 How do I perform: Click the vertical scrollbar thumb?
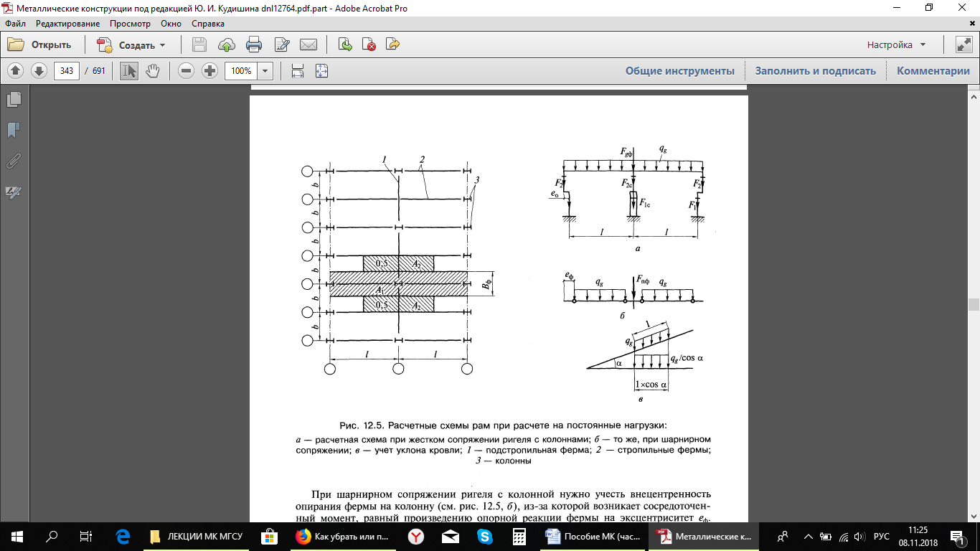pyautogui.click(x=974, y=304)
